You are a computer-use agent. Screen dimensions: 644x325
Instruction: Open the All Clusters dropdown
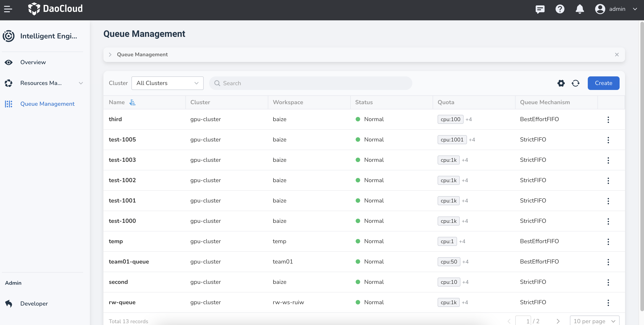point(167,83)
